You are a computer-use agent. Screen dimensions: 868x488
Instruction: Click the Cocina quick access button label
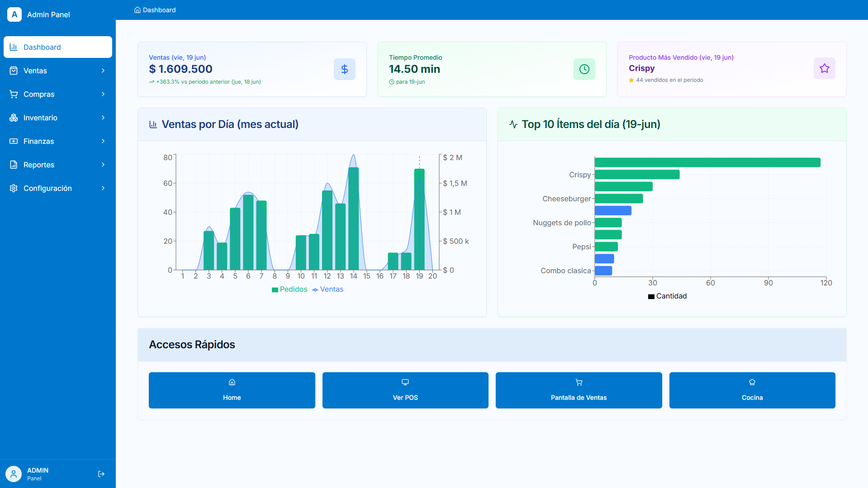pyautogui.click(x=752, y=398)
